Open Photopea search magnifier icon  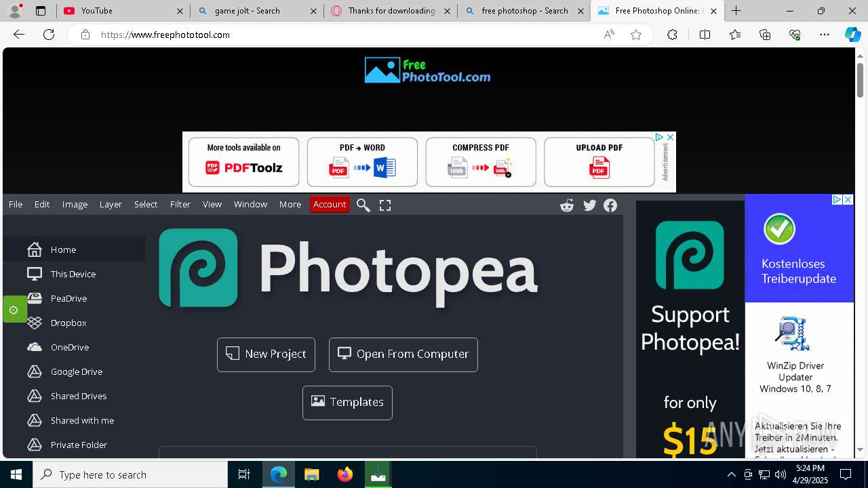coord(363,205)
